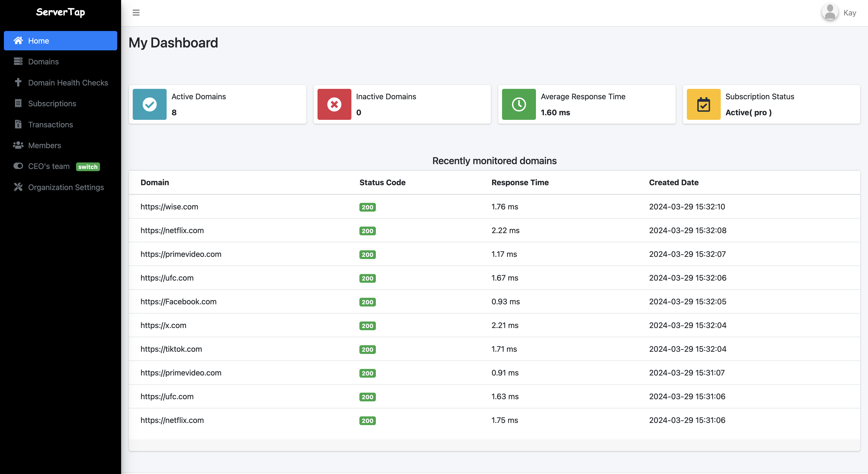868x474 pixels.
Task: Click the user avatar icon
Action: coord(830,12)
